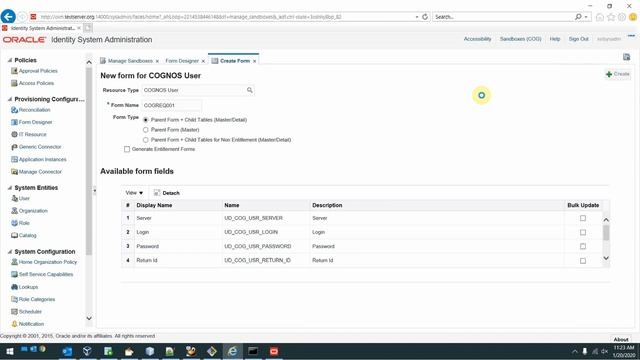Close the Create Form tab

point(254,61)
